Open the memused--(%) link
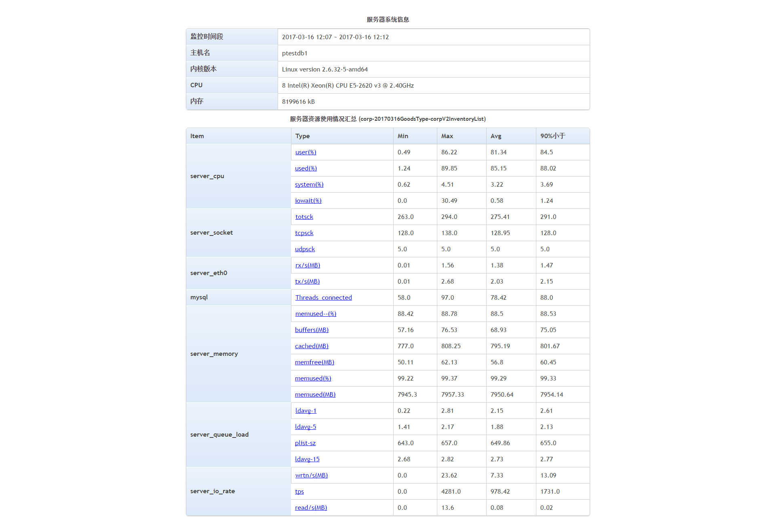 316,314
